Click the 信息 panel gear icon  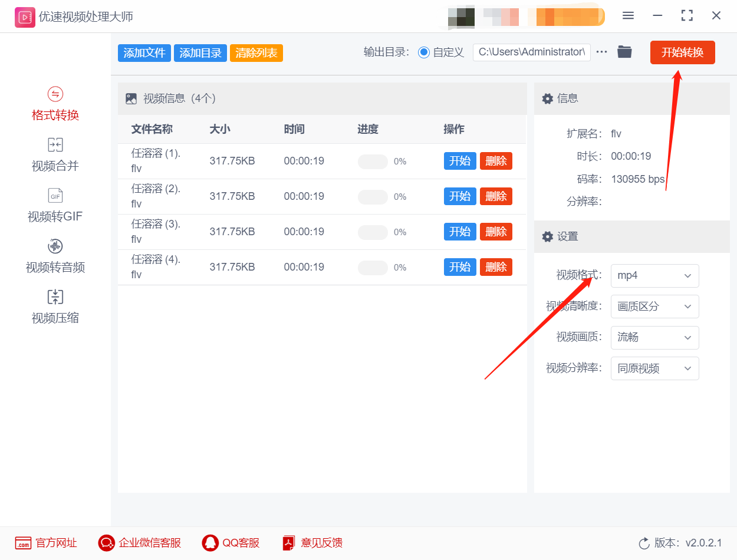click(x=547, y=98)
